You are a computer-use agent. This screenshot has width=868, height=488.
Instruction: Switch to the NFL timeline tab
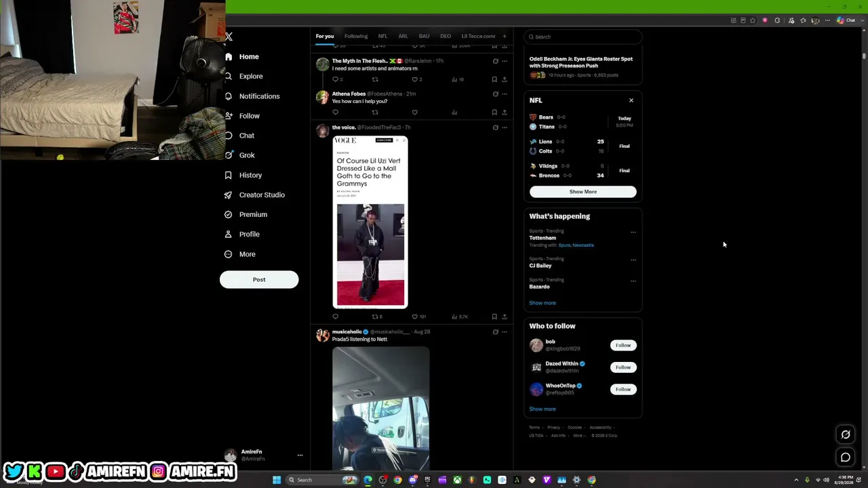[x=383, y=37]
